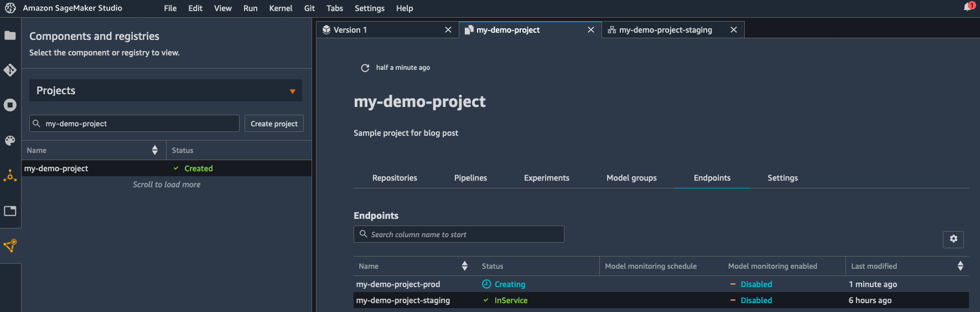Click the Endpoints search column field

[459, 234]
